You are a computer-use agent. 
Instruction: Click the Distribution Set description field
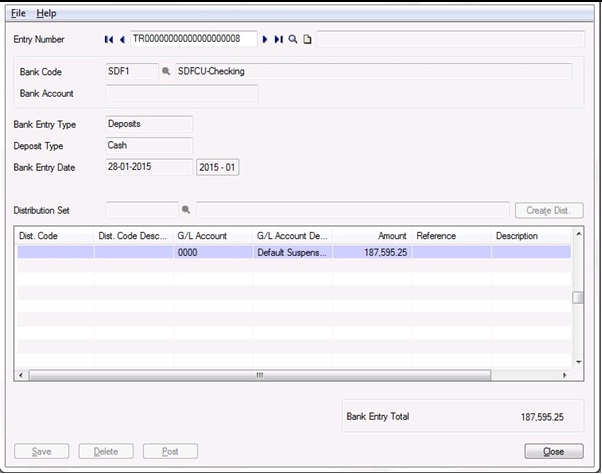353,210
